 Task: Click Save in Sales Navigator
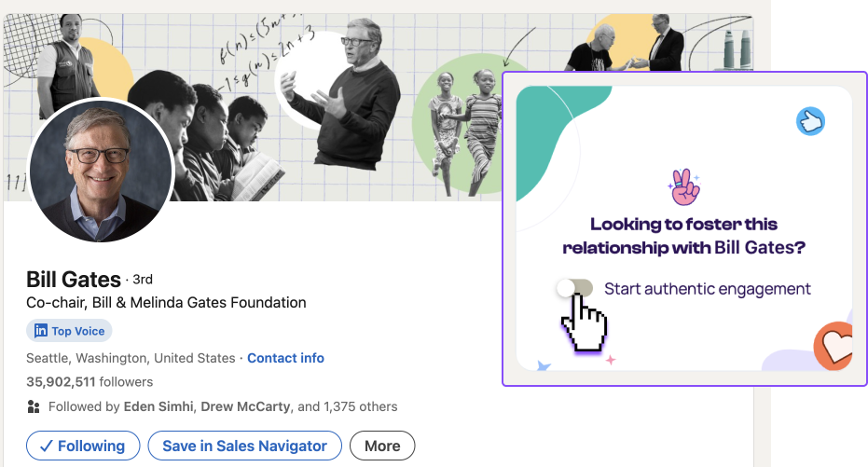coord(244,446)
